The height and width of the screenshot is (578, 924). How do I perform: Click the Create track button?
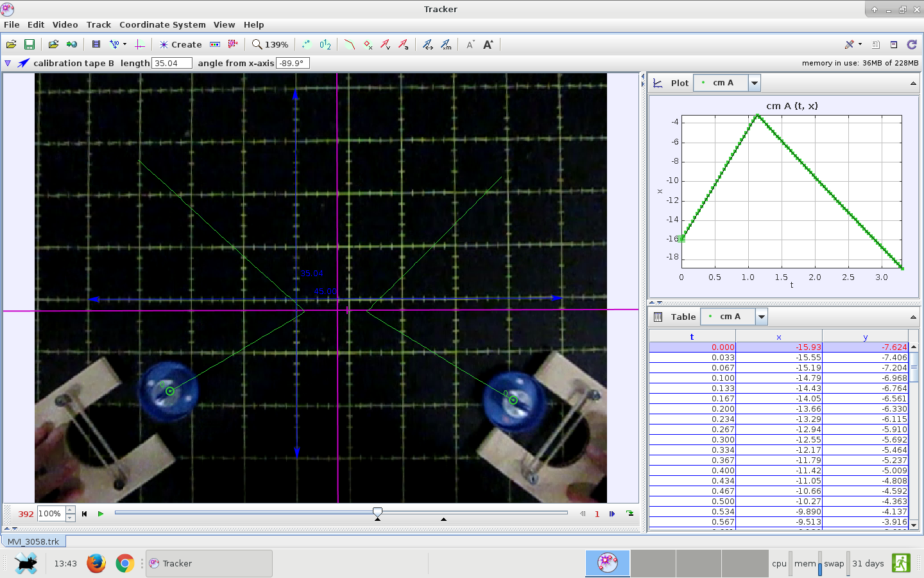(x=180, y=44)
